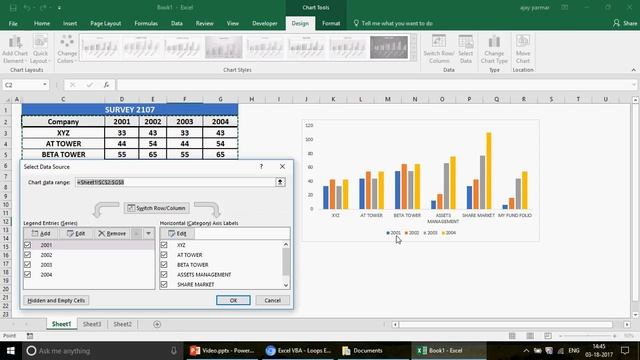Open Quick Layout gallery
Screen dimensions: 640x360
40,49
